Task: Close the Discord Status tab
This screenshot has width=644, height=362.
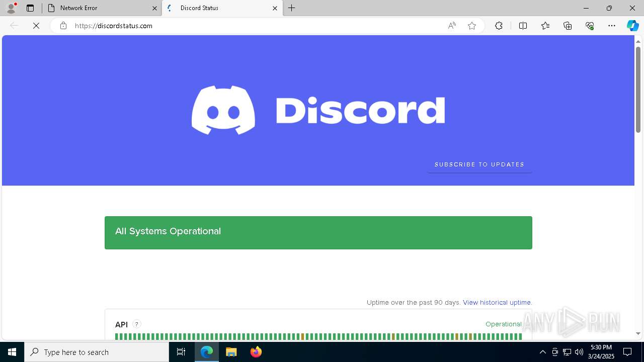Action: [x=275, y=8]
